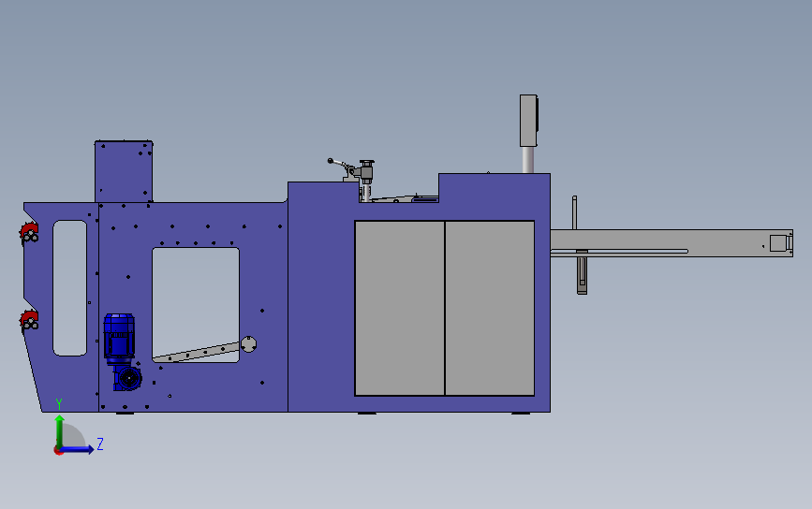Click the vertical gray bracket hanging under conveyor

(x=582, y=272)
